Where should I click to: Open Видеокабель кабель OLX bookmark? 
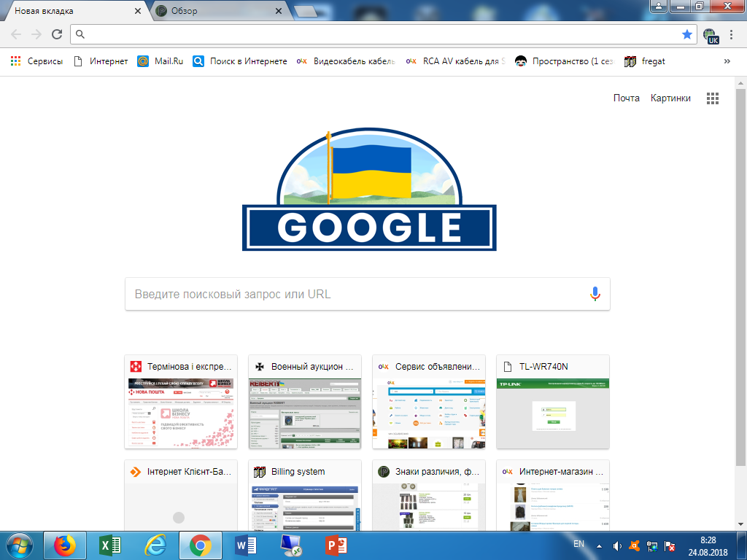(346, 61)
